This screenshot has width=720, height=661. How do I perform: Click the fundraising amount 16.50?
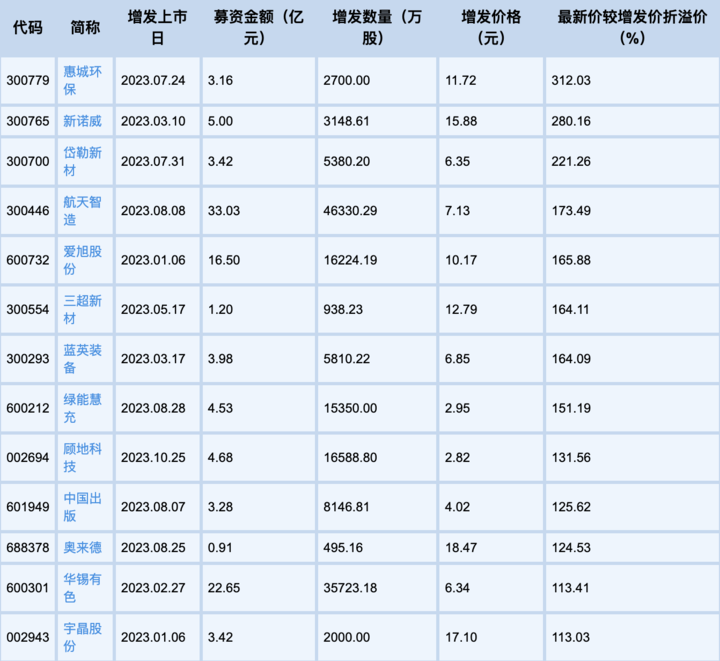pyautogui.click(x=224, y=260)
